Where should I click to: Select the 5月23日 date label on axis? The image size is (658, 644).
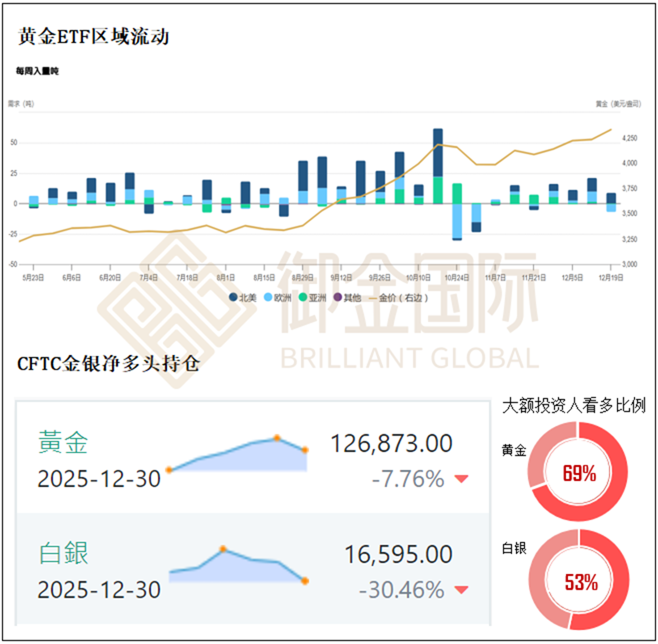(33, 277)
